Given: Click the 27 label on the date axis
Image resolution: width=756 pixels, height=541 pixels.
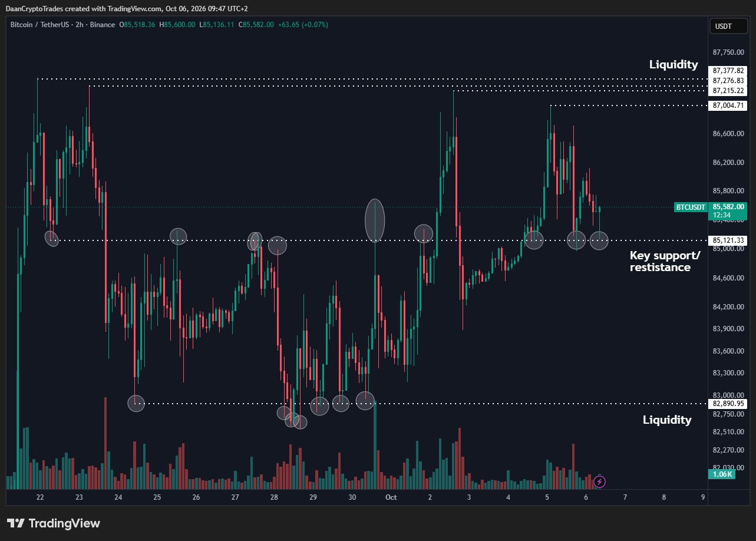Looking at the screenshot, I should pos(235,497).
